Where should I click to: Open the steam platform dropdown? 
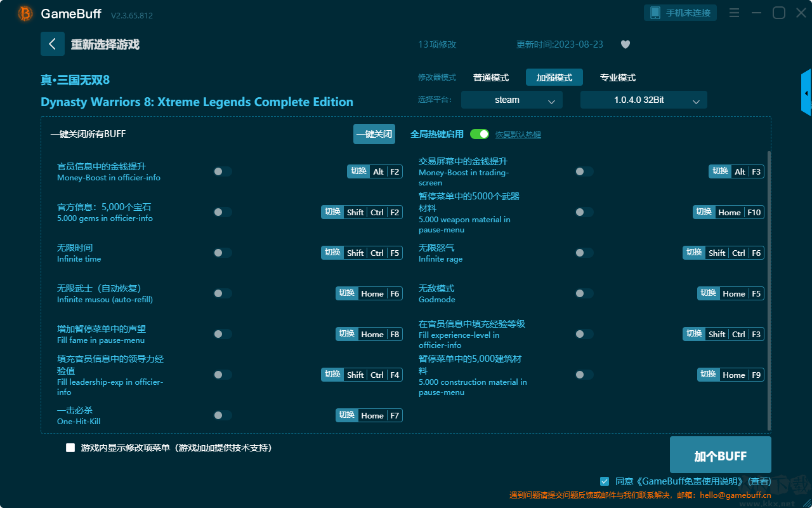click(512, 100)
